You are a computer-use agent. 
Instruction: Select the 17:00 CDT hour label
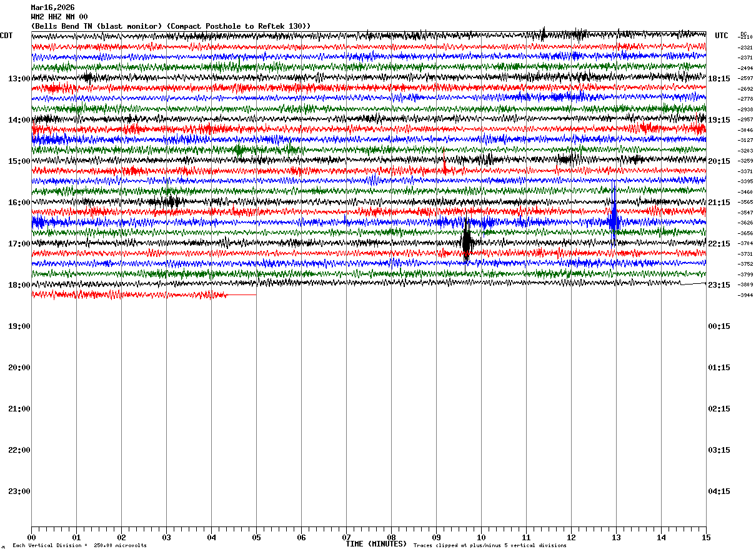point(19,244)
